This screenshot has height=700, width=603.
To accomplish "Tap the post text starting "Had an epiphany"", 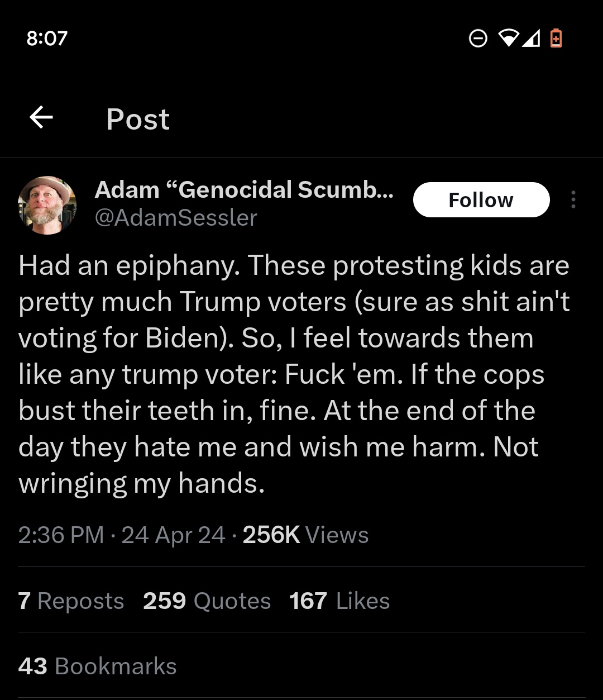I will (294, 374).
